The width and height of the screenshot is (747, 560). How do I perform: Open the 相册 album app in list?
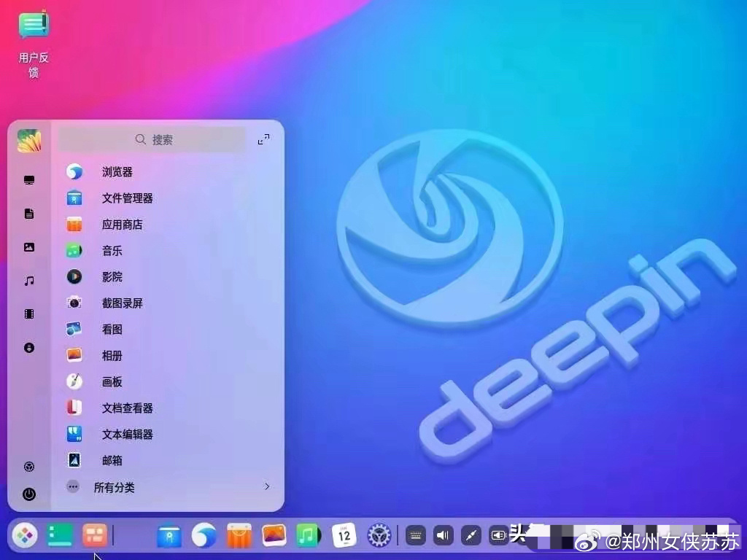pyautogui.click(x=168, y=355)
